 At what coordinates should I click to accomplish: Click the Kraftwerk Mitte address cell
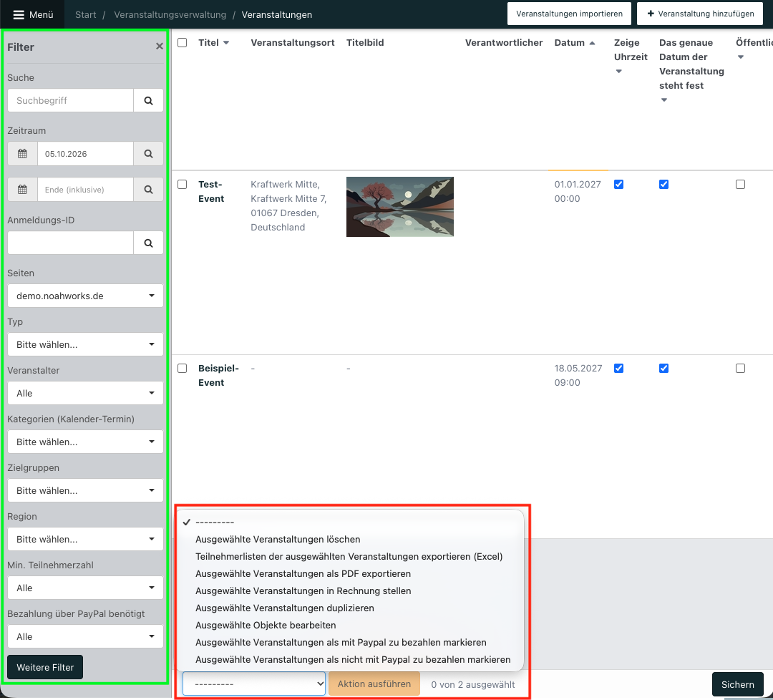[x=288, y=205]
